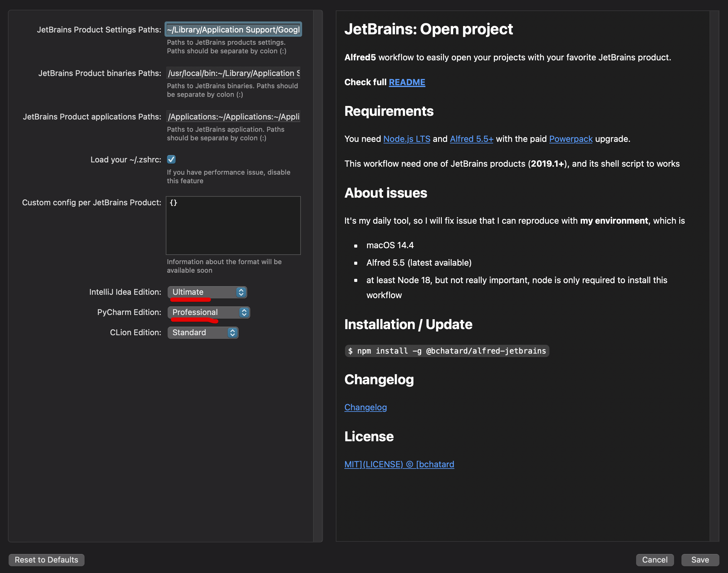
Task: Click the Powerpack link
Action: [x=571, y=139]
